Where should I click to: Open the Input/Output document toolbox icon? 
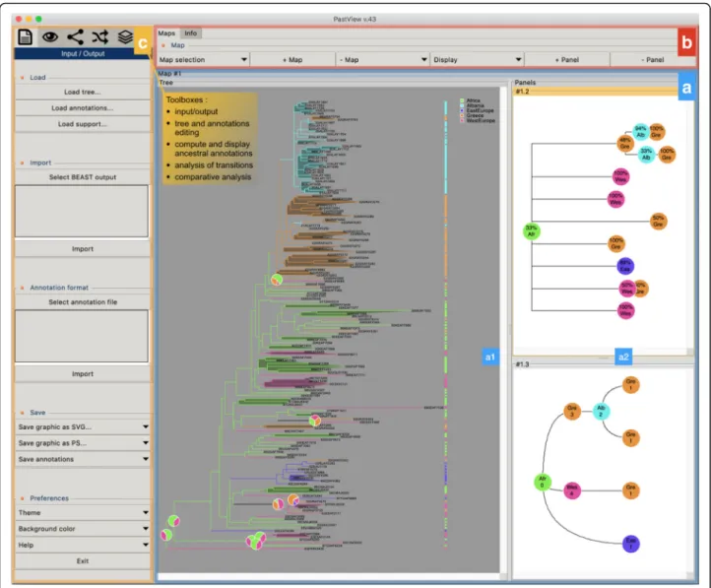tap(25, 36)
